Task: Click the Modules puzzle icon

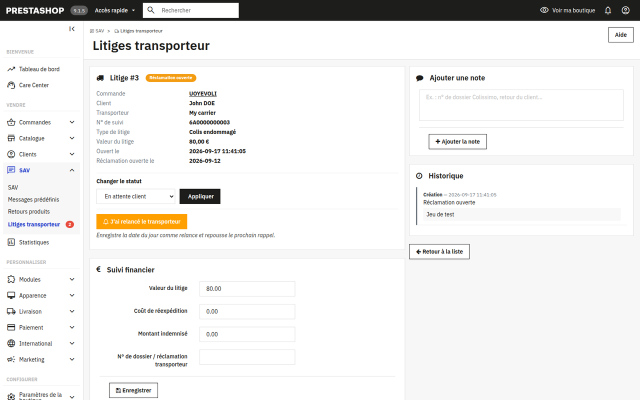Action: (x=11, y=279)
